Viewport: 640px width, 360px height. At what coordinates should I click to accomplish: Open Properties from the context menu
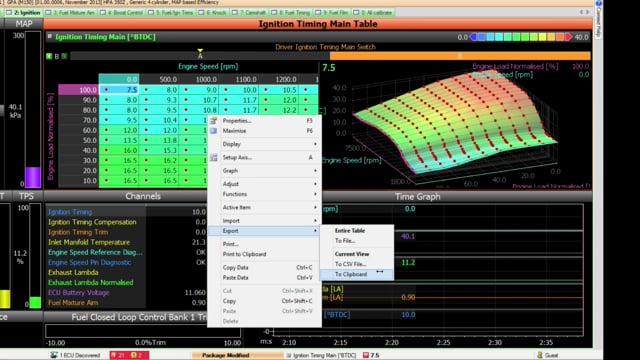point(264,121)
